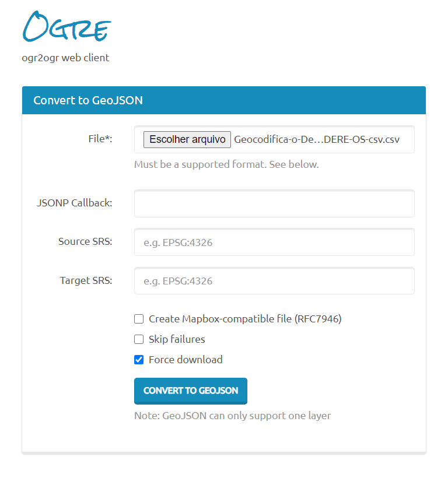Click the Force download label text
This screenshot has width=448, height=478.
click(185, 360)
